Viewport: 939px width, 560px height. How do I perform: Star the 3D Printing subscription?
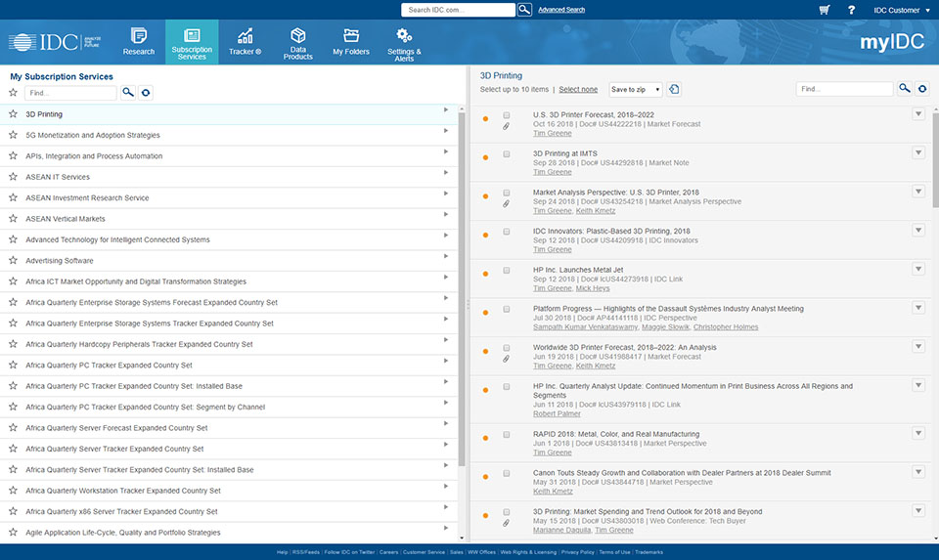[x=13, y=113]
